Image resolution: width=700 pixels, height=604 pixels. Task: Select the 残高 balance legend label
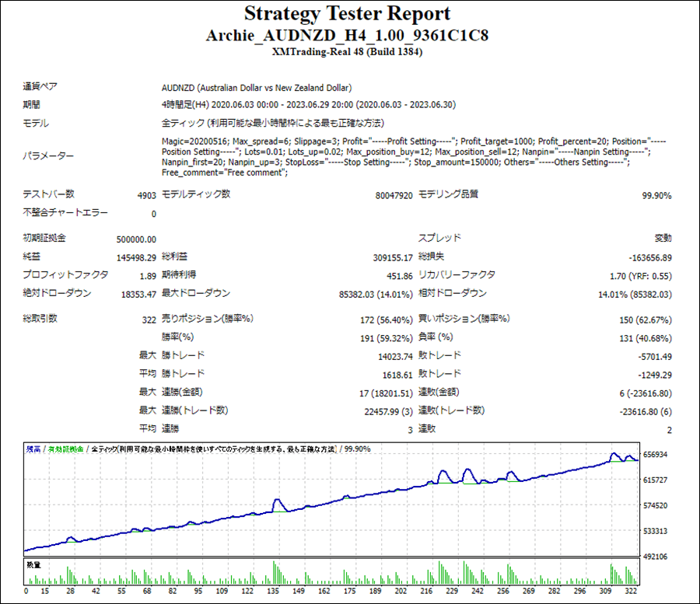point(33,449)
